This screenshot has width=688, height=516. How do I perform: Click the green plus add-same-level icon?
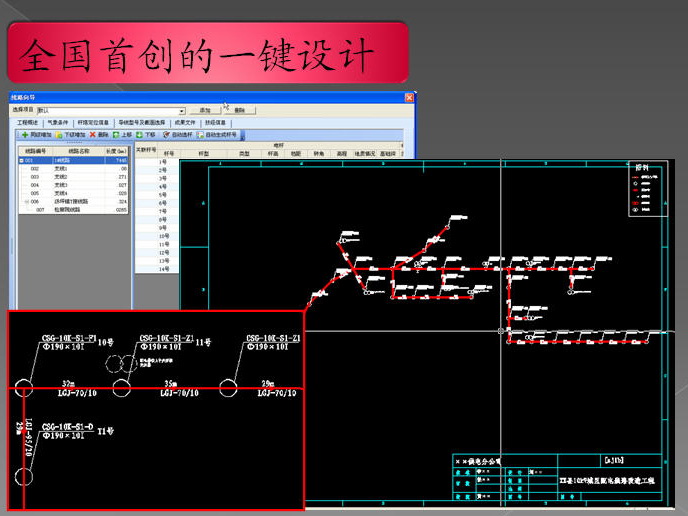(x=25, y=135)
